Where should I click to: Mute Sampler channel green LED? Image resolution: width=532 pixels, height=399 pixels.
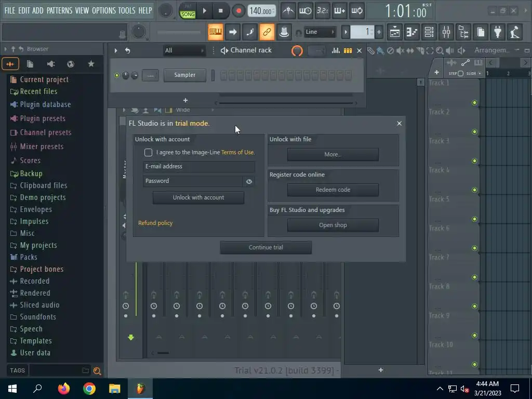[x=117, y=75]
